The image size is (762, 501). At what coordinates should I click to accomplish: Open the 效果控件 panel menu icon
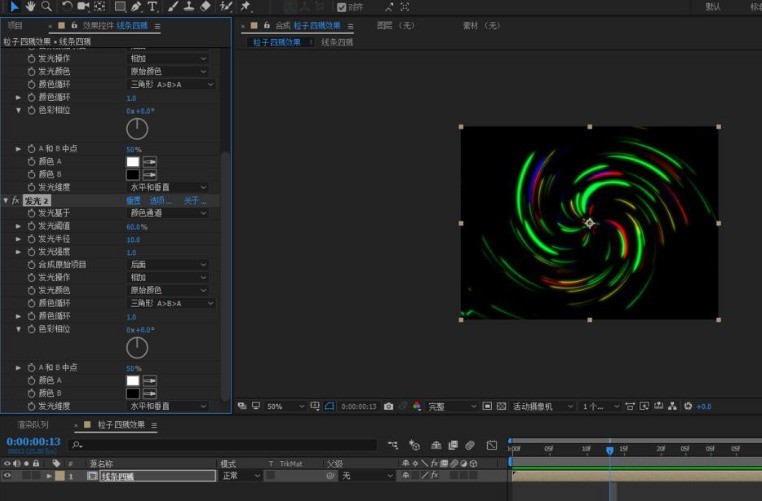(157, 26)
